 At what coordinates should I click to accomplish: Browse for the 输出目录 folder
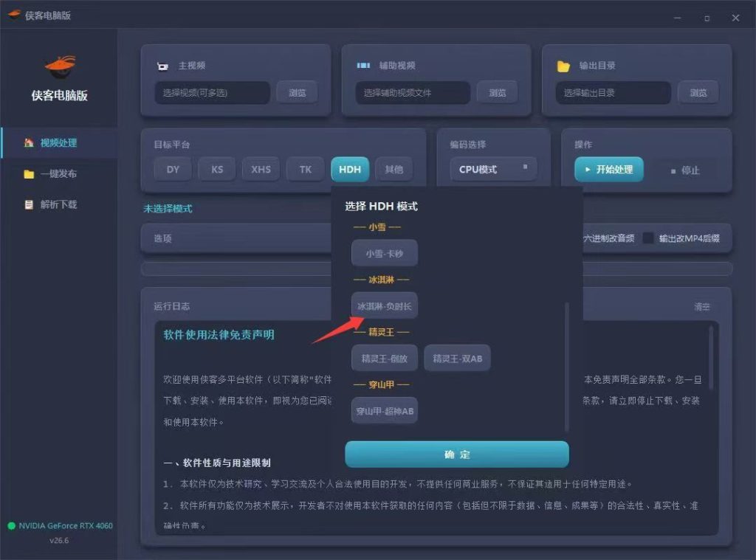click(698, 92)
